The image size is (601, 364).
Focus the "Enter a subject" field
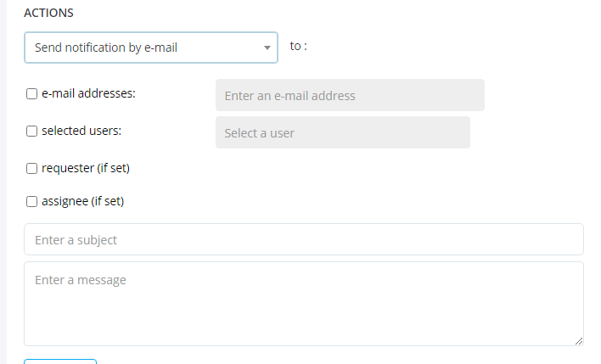[x=303, y=240]
